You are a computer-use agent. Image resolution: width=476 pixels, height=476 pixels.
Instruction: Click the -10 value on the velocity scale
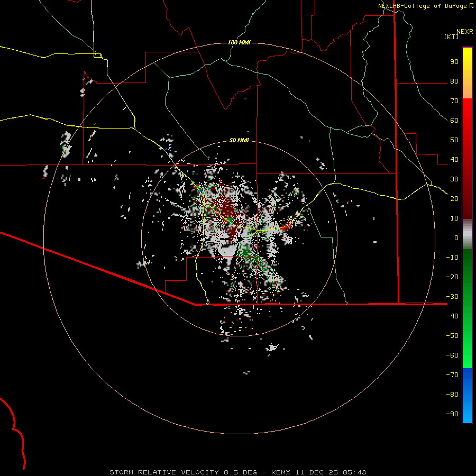point(452,258)
